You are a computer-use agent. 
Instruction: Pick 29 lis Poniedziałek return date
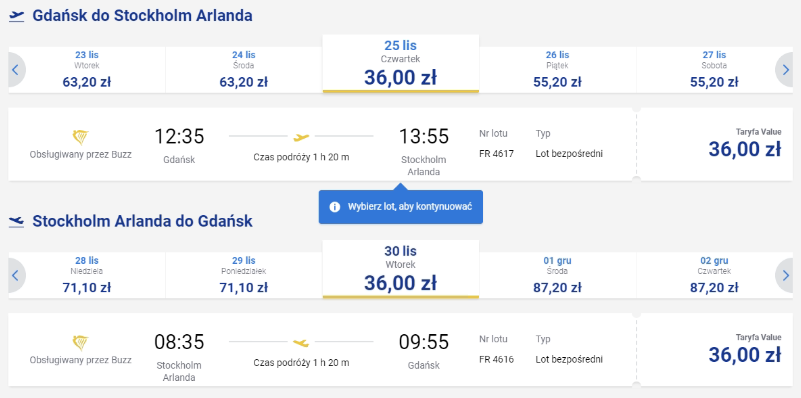pyautogui.click(x=244, y=275)
